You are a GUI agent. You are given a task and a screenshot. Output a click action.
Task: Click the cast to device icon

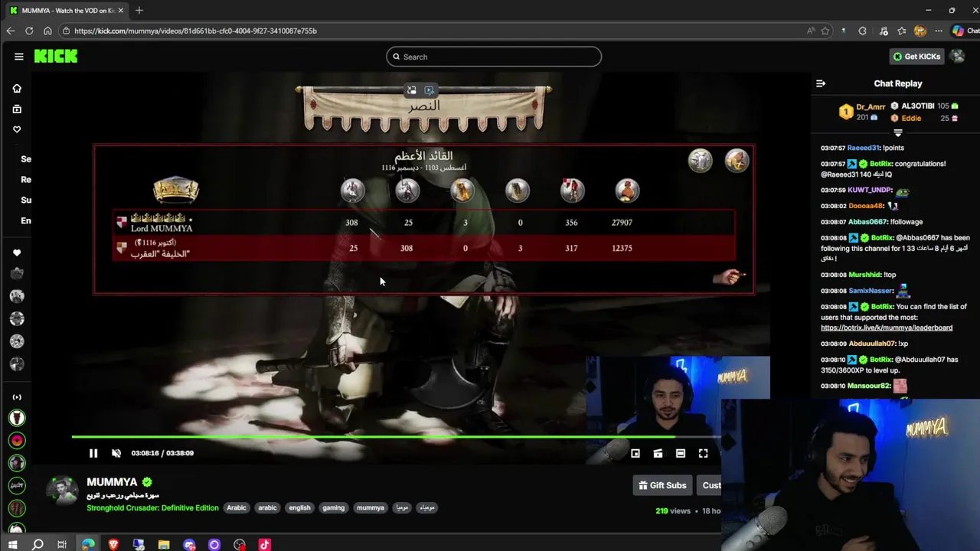click(x=658, y=453)
